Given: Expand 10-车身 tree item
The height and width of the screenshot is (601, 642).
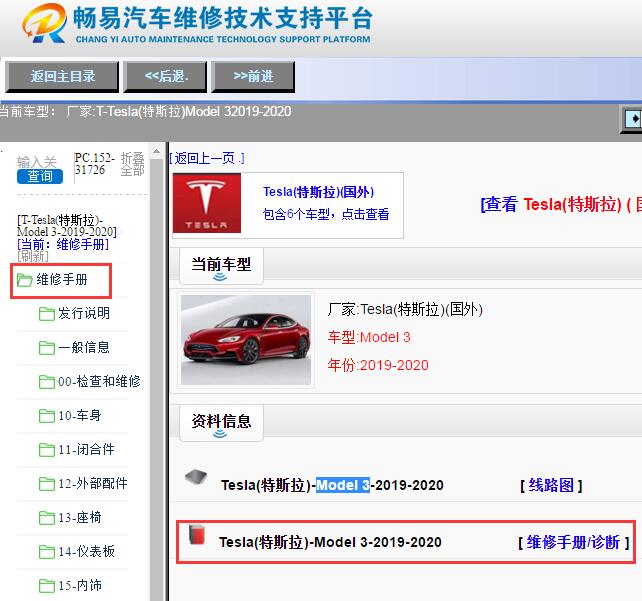Looking at the screenshot, I should click(x=79, y=416).
